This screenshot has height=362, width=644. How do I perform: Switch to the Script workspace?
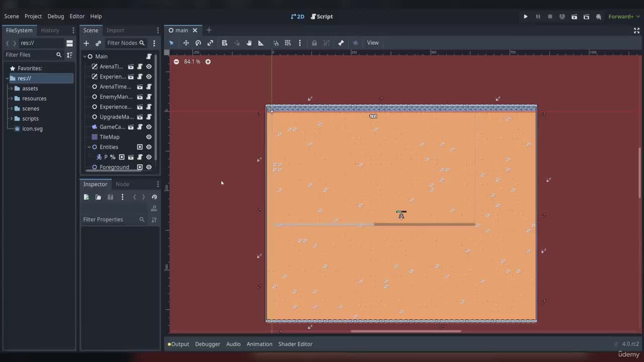(321, 17)
